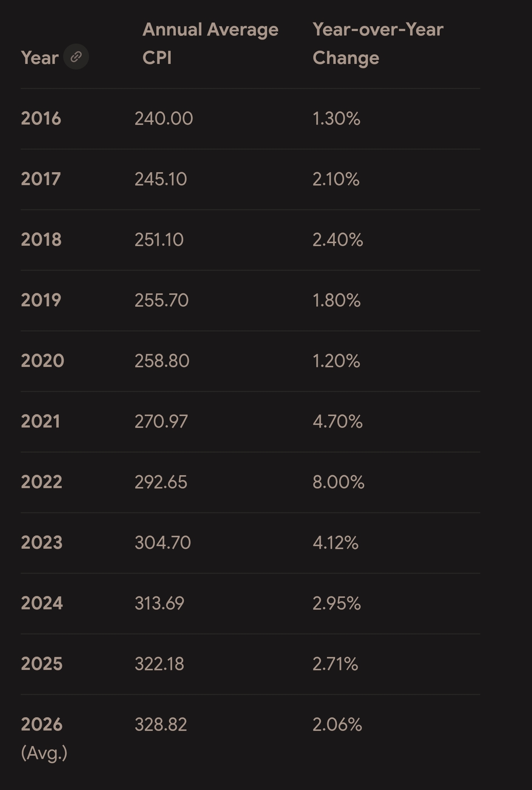Select the 8.00% change value
This screenshot has height=790, width=532.
coord(338,482)
